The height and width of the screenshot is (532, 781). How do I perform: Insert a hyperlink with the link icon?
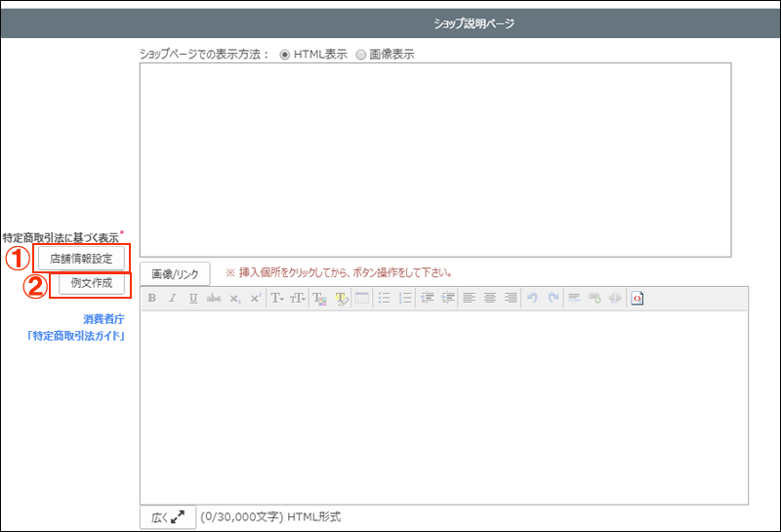[x=595, y=298]
